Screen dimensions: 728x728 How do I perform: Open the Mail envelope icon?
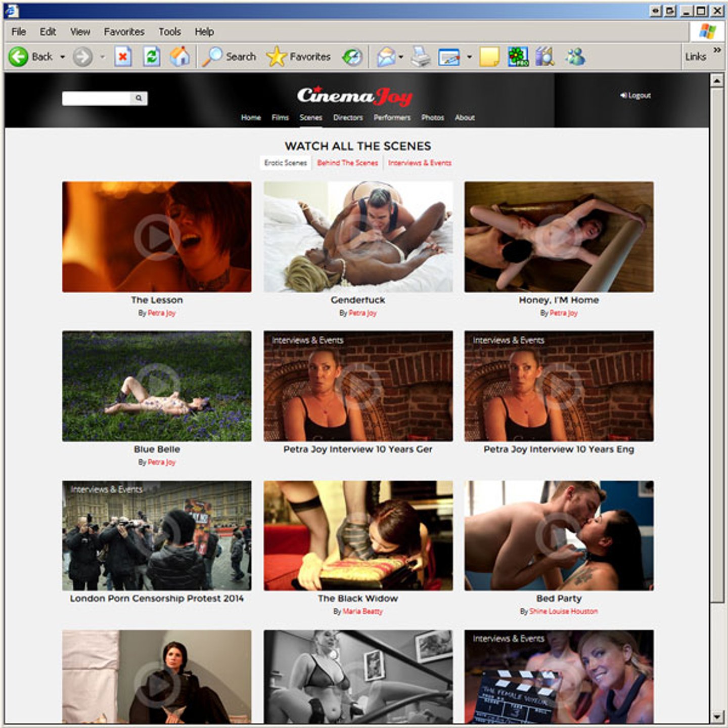386,57
